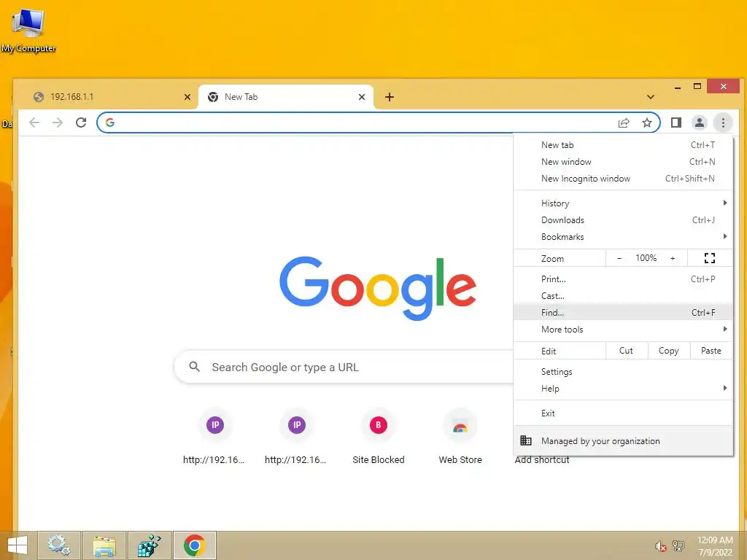Click the Chrome icon in the taskbar
The image size is (747, 560).
(x=194, y=545)
